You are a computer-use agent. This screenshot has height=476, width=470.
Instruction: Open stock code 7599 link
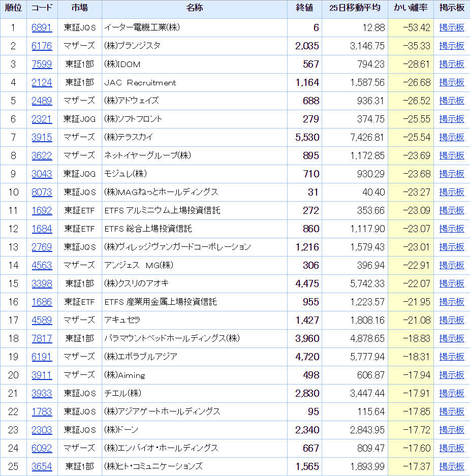[42, 64]
